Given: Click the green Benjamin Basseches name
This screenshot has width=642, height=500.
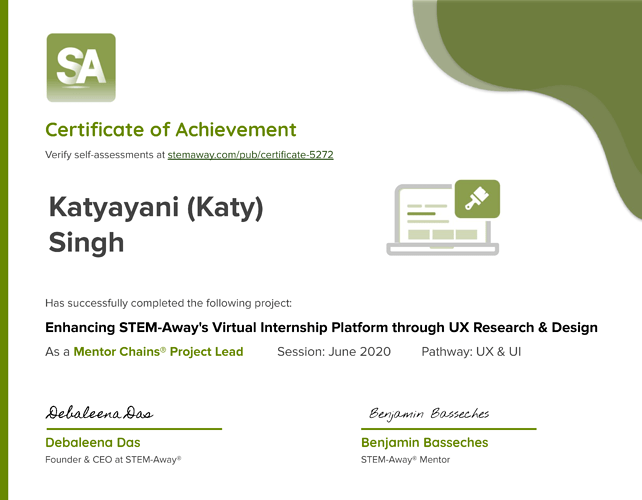Looking at the screenshot, I should pos(424,442).
